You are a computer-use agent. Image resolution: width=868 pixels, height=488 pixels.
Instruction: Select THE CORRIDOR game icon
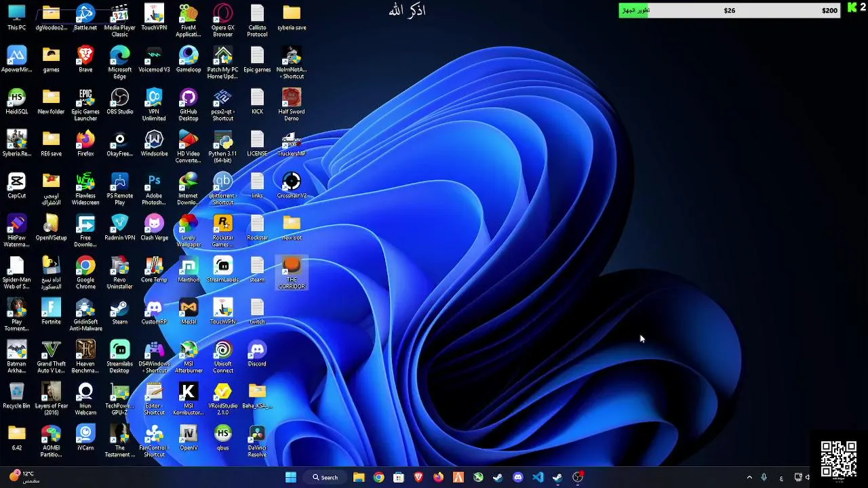point(292,273)
